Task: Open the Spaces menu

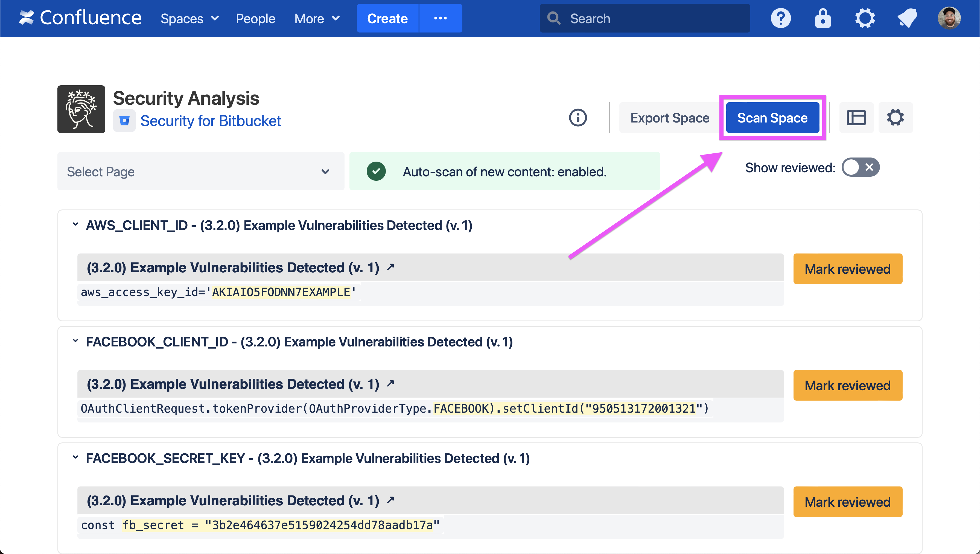Action: [x=189, y=18]
